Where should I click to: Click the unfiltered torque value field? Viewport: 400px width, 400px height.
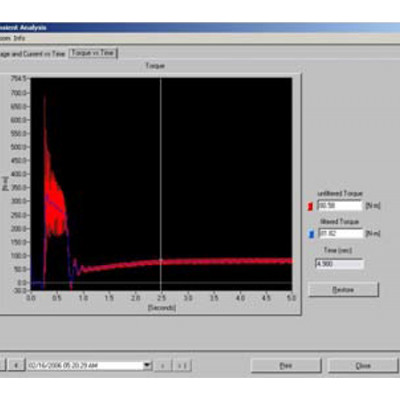point(340,205)
